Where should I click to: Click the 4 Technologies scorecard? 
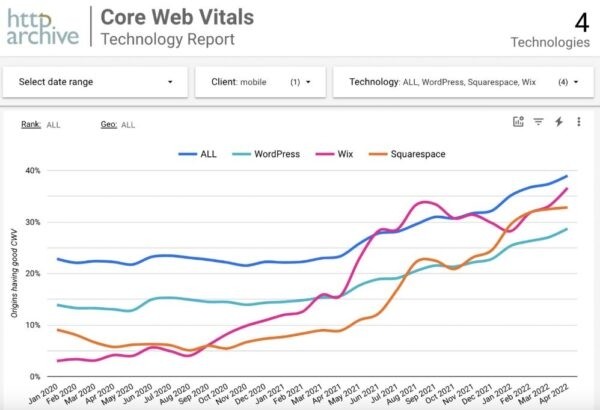[551, 30]
